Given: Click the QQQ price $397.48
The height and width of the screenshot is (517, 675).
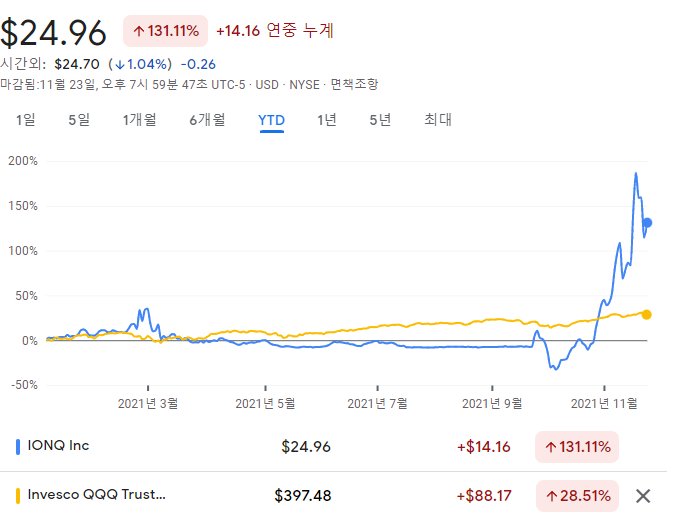Looking at the screenshot, I should [303, 496].
